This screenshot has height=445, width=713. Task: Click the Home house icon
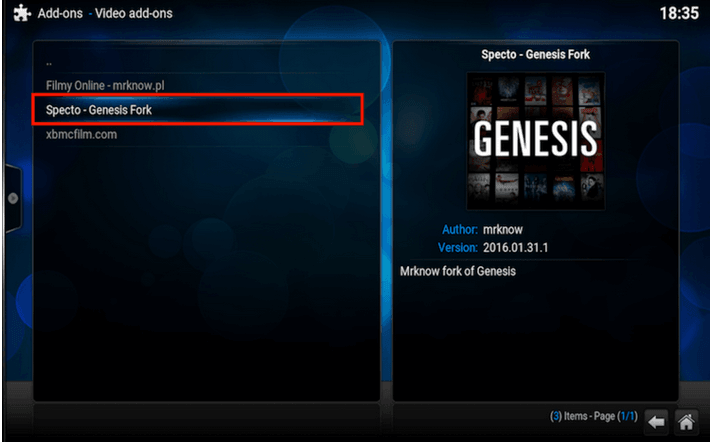(x=687, y=422)
